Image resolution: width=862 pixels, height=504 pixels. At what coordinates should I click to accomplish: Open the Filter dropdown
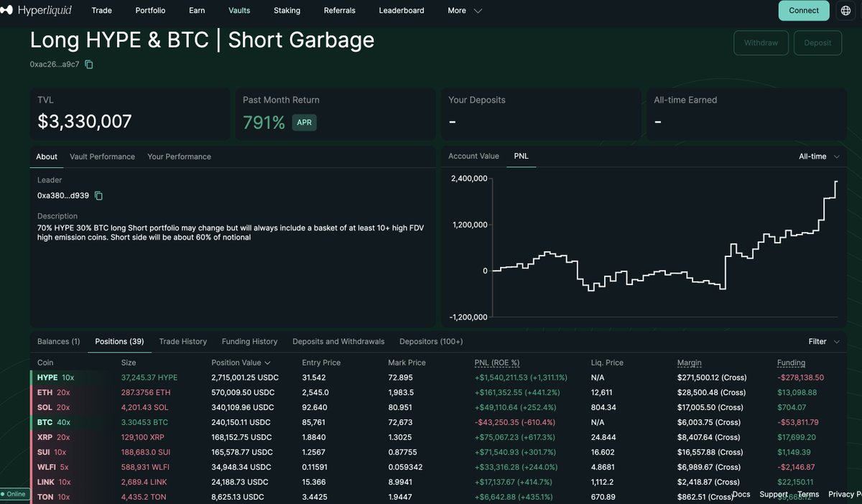click(x=824, y=342)
